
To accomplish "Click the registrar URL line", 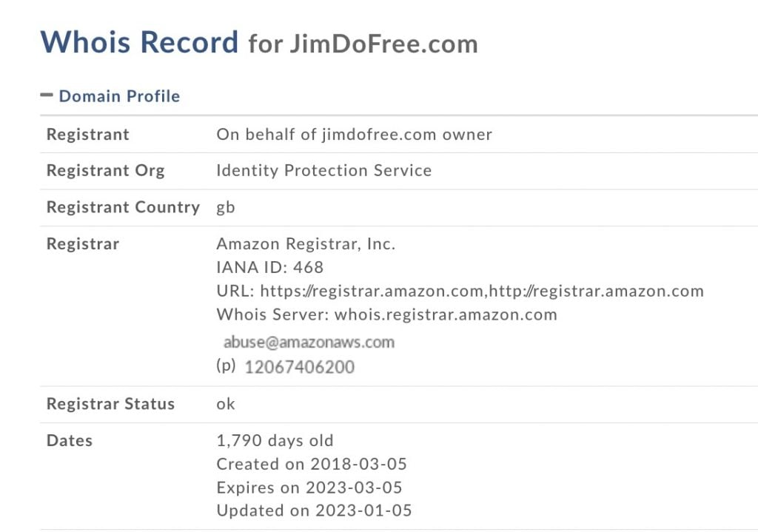I will pos(460,291).
